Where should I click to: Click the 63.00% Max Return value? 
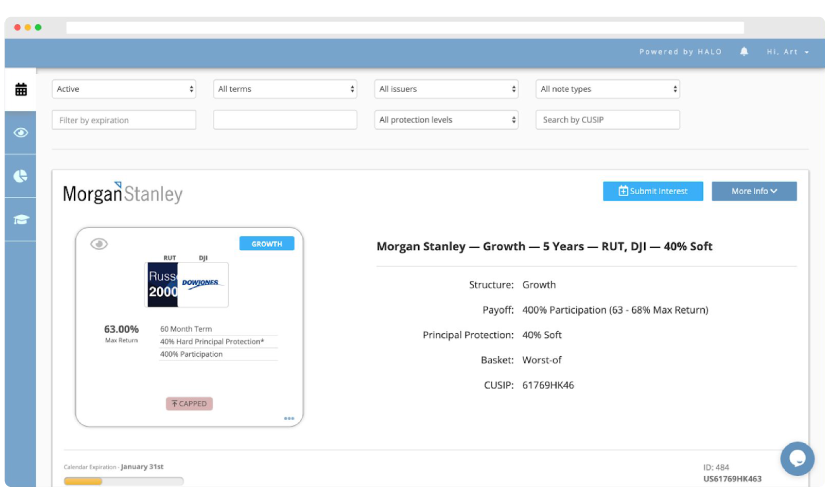pyautogui.click(x=121, y=329)
